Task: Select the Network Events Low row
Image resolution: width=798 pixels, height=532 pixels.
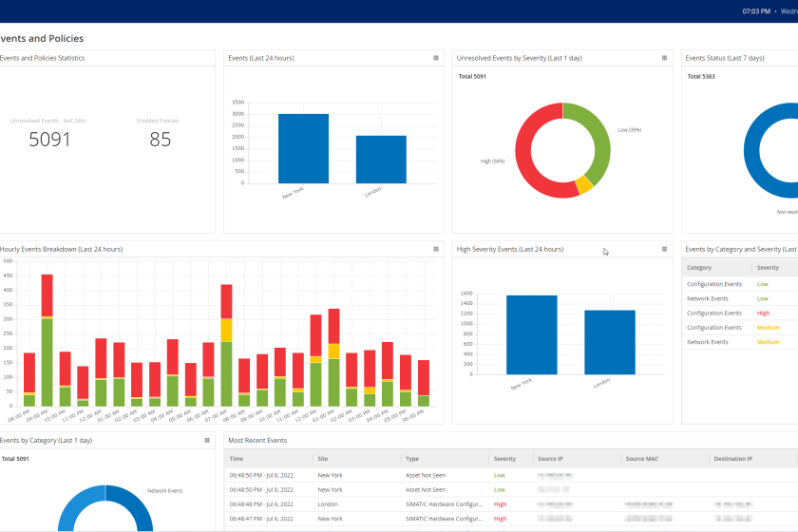Action: coord(740,299)
